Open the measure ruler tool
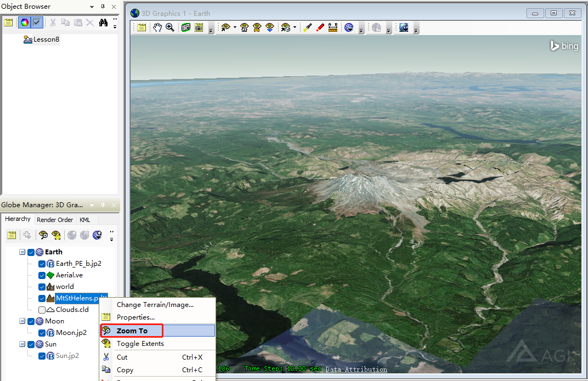The image size is (588, 381). 333,27
